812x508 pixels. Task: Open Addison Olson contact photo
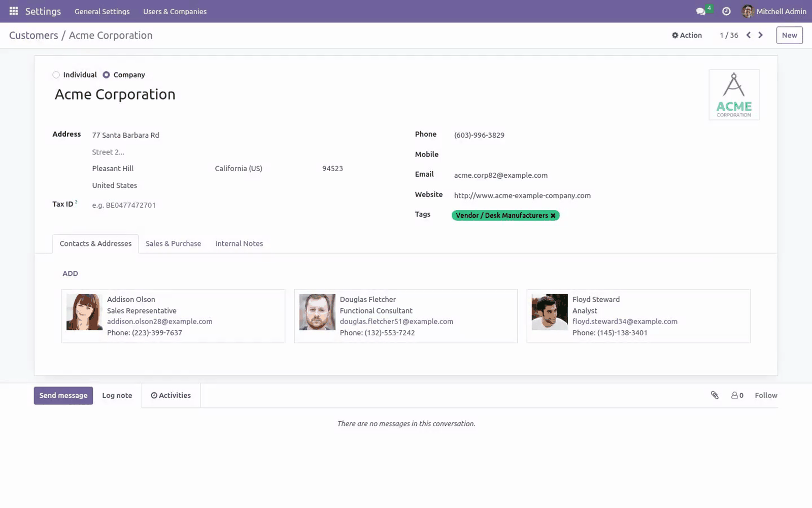click(84, 312)
